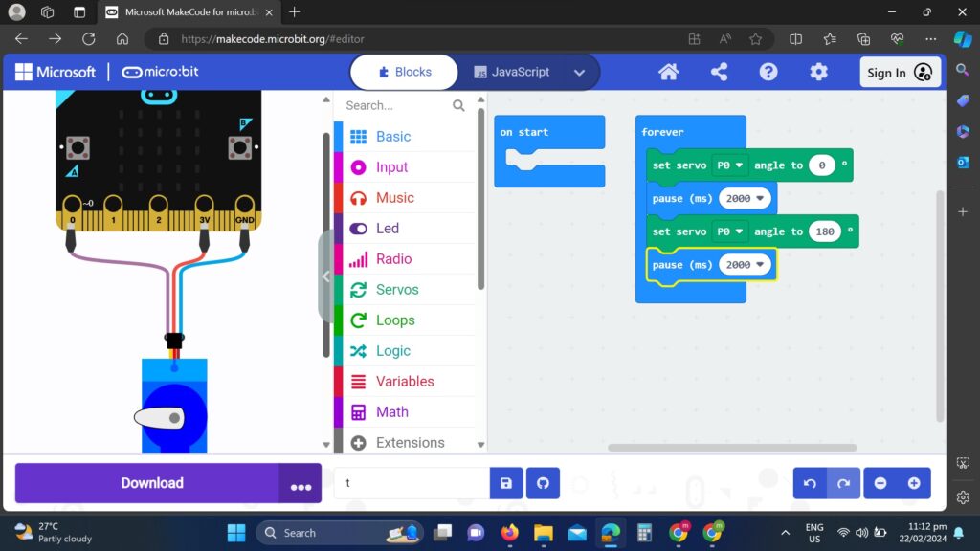Zoom out the workspace with minus icon
The height and width of the screenshot is (551, 980).
point(880,483)
